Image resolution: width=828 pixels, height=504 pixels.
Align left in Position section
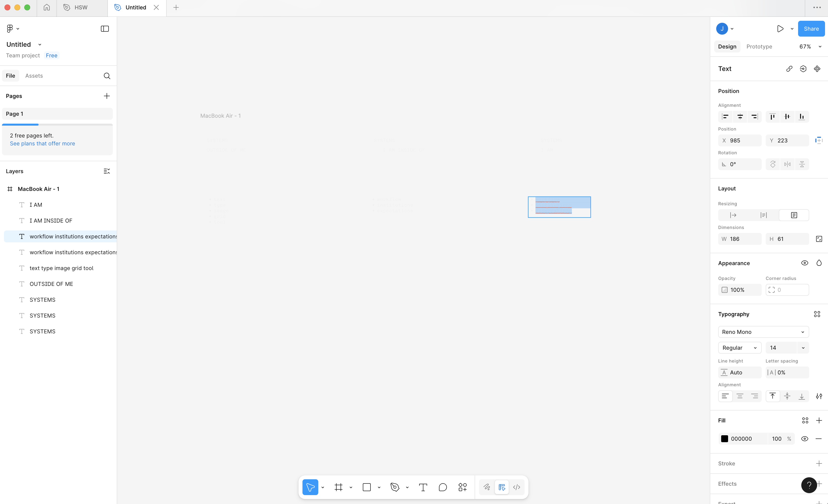point(726,116)
